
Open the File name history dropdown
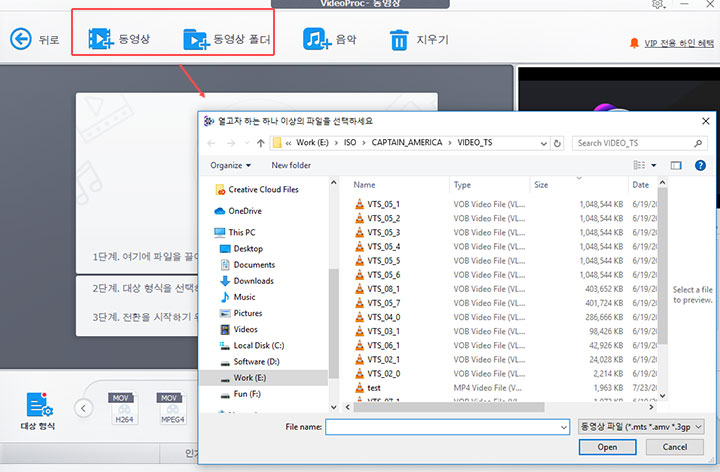pos(564,427)
